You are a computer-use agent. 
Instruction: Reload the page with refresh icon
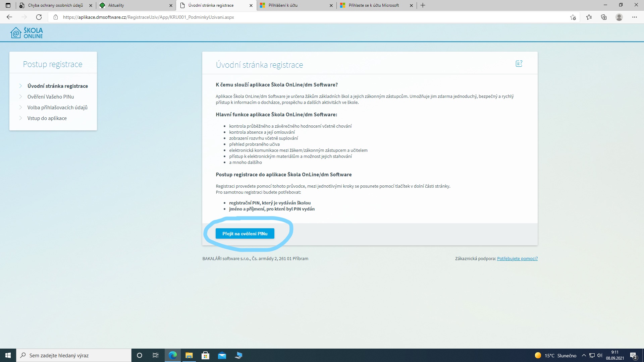[x=39, y=17]
